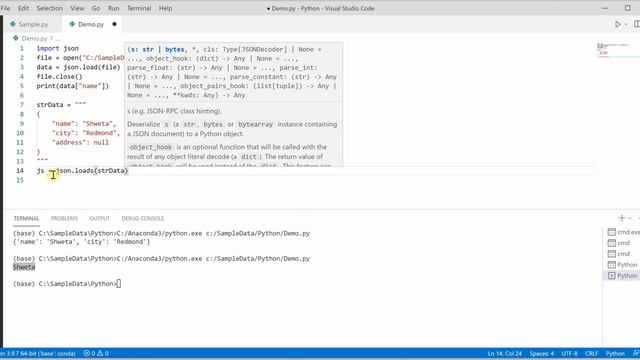Select the cmd.exe terminal entry
Image resolution: width=640 pixels, height=360 pixels.
coord(623,232)
